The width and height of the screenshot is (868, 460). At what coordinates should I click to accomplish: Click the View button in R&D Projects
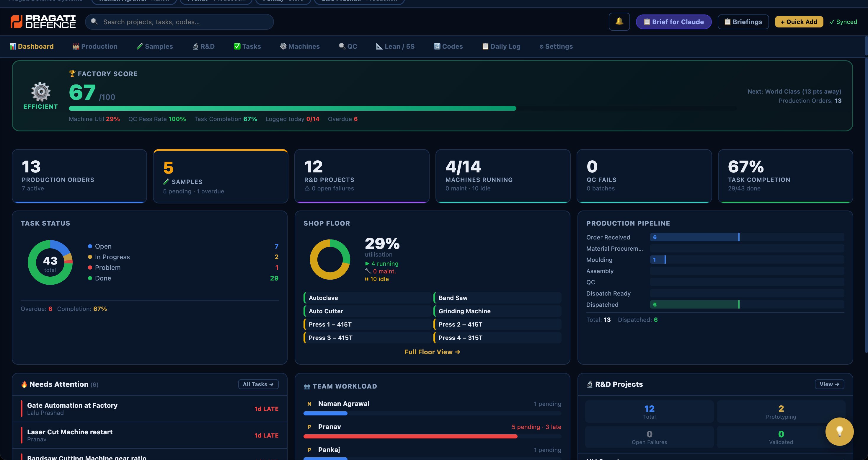pyautogui.click(x=829, y=384)
